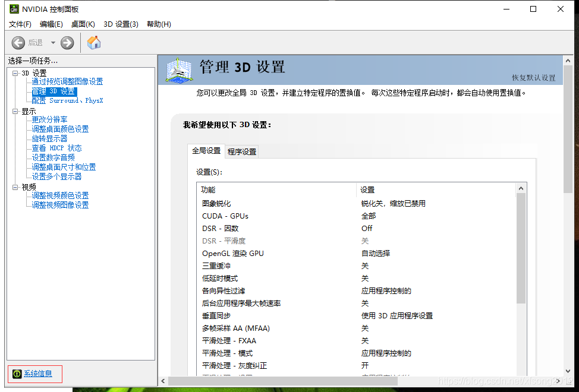Switch to the 全局设置 tab
The height and width of the screenshot is (392, 579).
tap(206, 151)
